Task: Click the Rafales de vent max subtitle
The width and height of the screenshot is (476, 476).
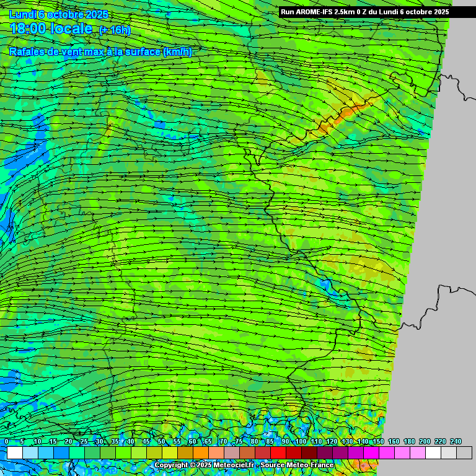Action: tap(100, 52)
